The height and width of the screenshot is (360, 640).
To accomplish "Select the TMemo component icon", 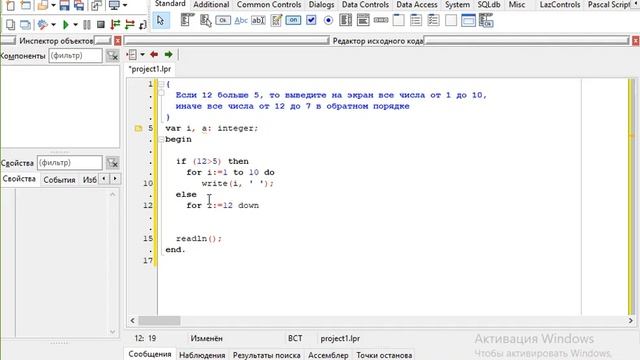I will (276, 20).
